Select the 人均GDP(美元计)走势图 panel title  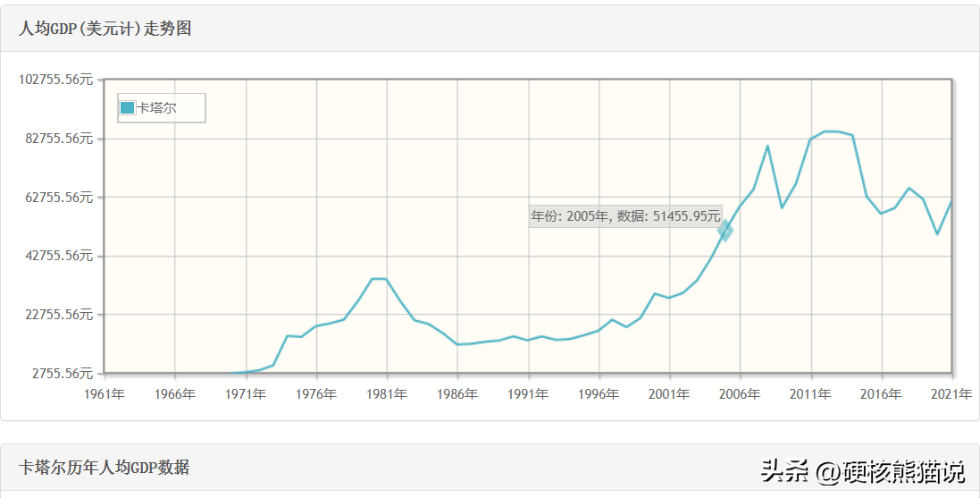tap(105, 29)
